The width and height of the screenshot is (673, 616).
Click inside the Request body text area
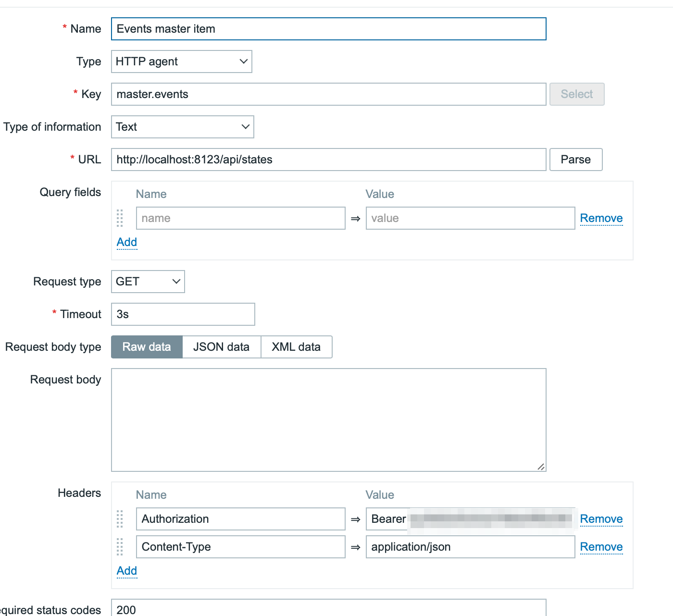pyautogui.click(x=328, y=420)
